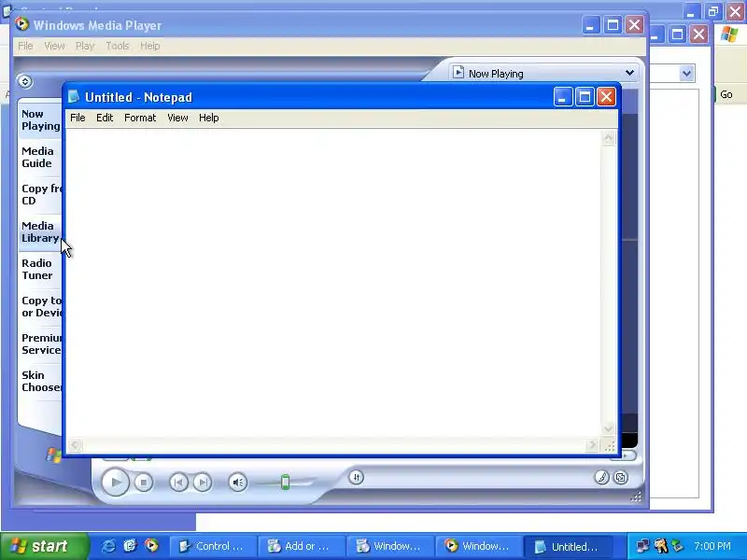Open Notepad's View menu
This screenshot has width=747, height=560.
point(177,118)
